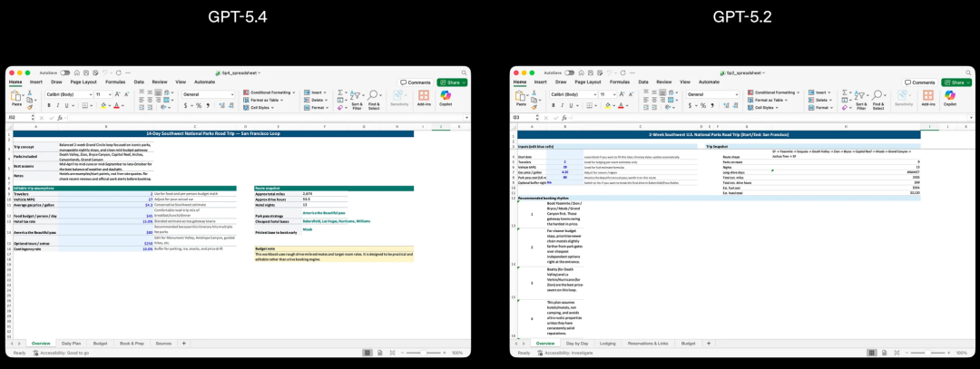Click Redo arrow in 5p4_spreadsheet title bar

pos(118,73)
